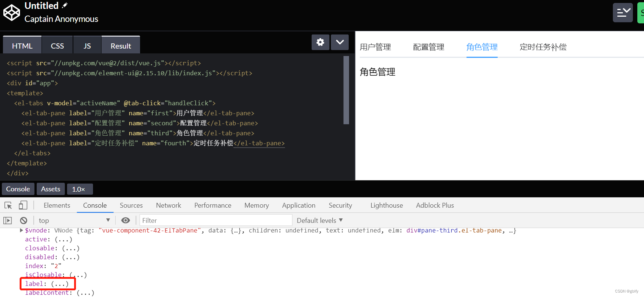Image resolution: width=644 pixels, height=297 pixels.
Task: Toggle the live expression eye icon
Action: tap(126, 221)
